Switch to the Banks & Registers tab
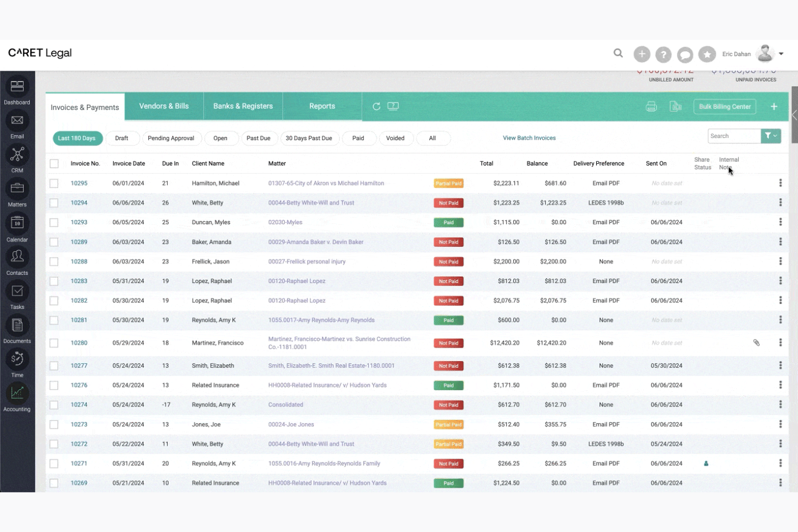Image resolution: width=798 pixels, height=532 pixels. [x=243, y=106]
